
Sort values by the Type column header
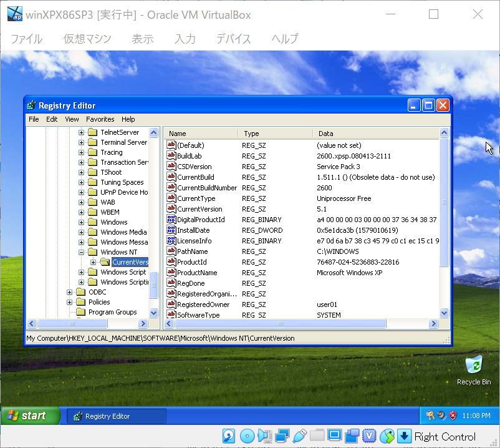coord(276,134)
